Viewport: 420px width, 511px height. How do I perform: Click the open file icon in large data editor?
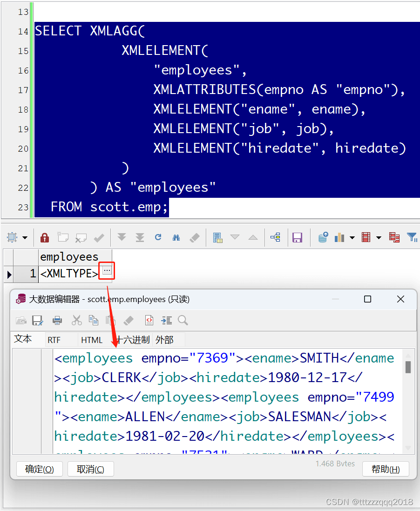tap(21, 320)
